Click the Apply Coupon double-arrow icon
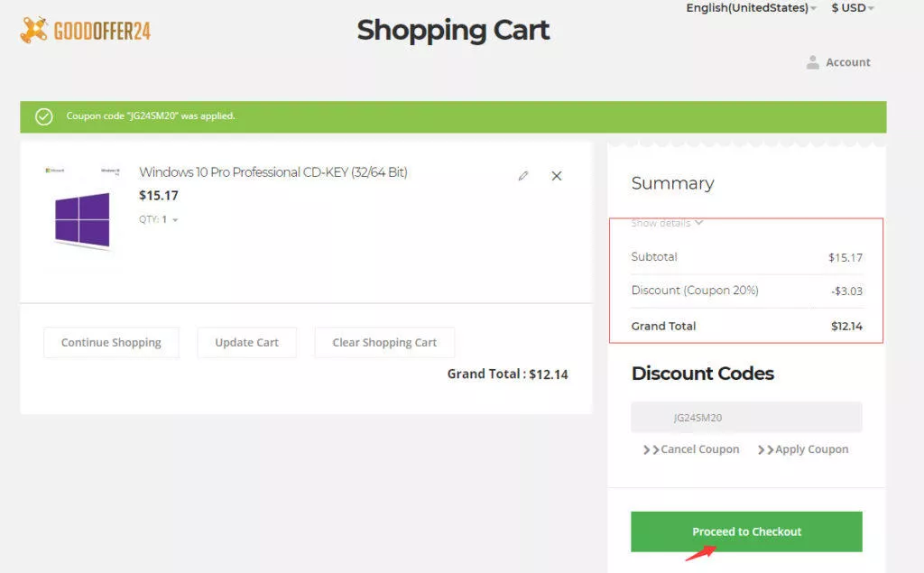The image size is (924, 573). point(765,449)
